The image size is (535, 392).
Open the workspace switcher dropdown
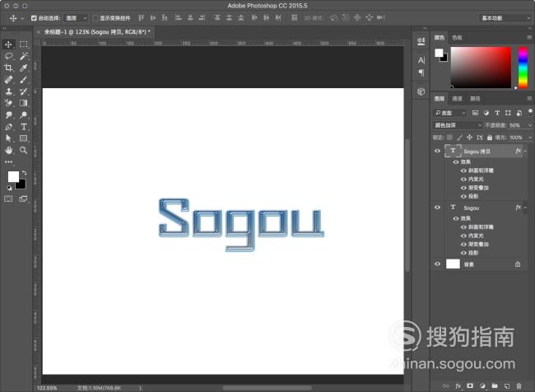click(x=505, y=18)
